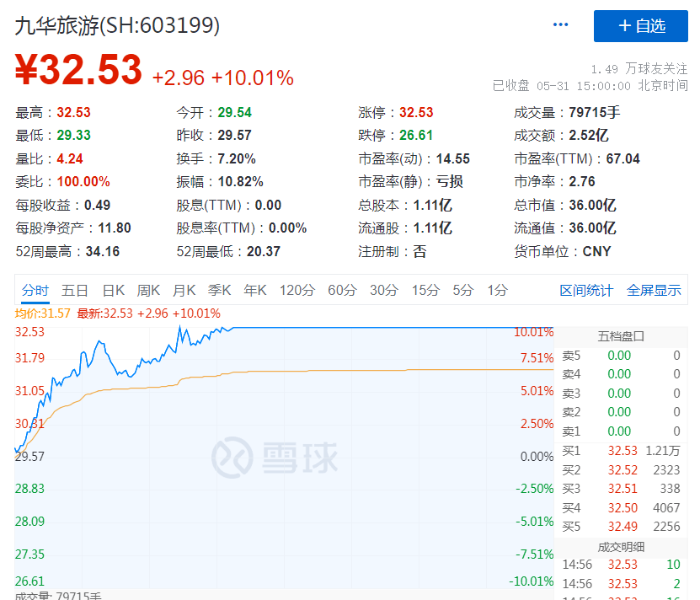
Task: Click the stock title 九华旅游(SH:603199)
Action: click(x=117, y=25)
